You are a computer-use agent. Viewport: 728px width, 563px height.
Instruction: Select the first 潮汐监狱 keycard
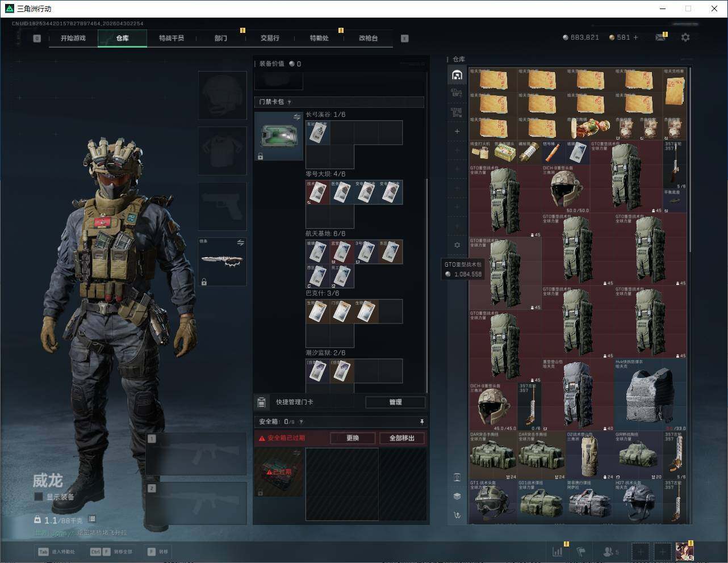[x=318, y=371]
